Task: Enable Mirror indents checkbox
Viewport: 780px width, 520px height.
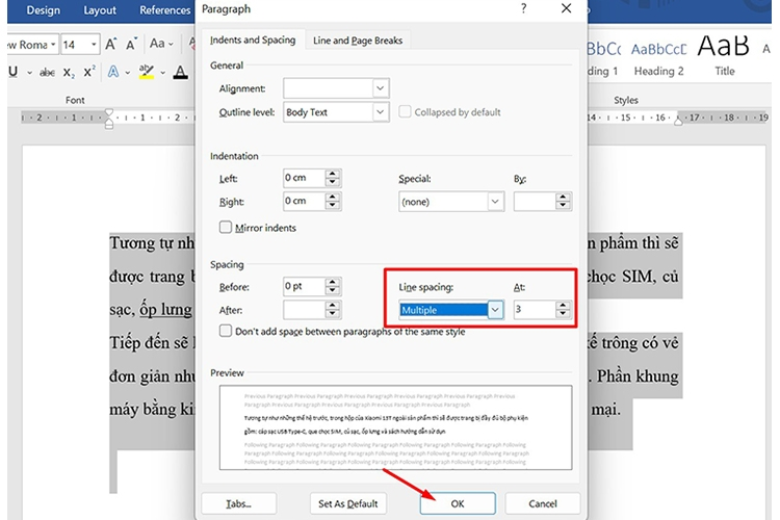Action: click(225, 227)
